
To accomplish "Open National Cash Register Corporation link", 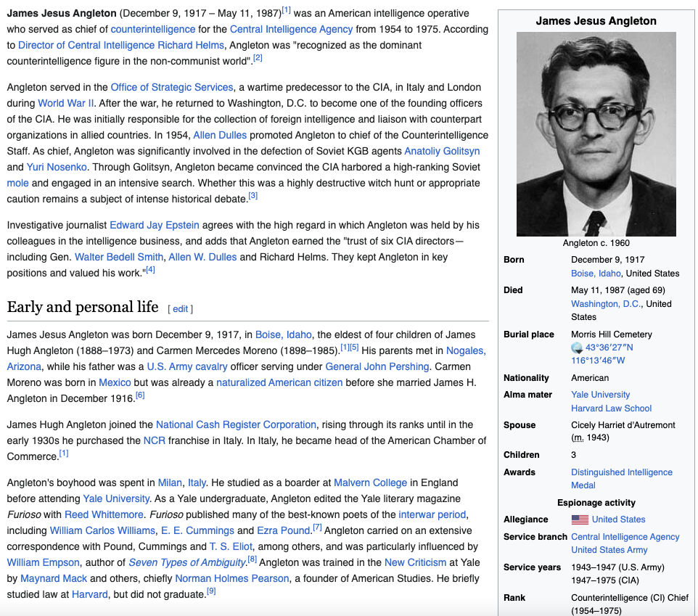I will (x=236, y=424).
